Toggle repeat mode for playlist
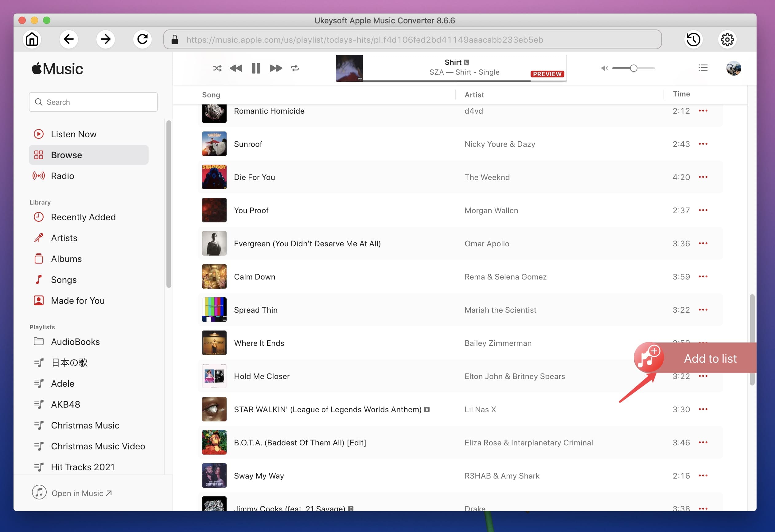Image resolution: width=775 pixels, height=532 pixels. tap(294, 67)
